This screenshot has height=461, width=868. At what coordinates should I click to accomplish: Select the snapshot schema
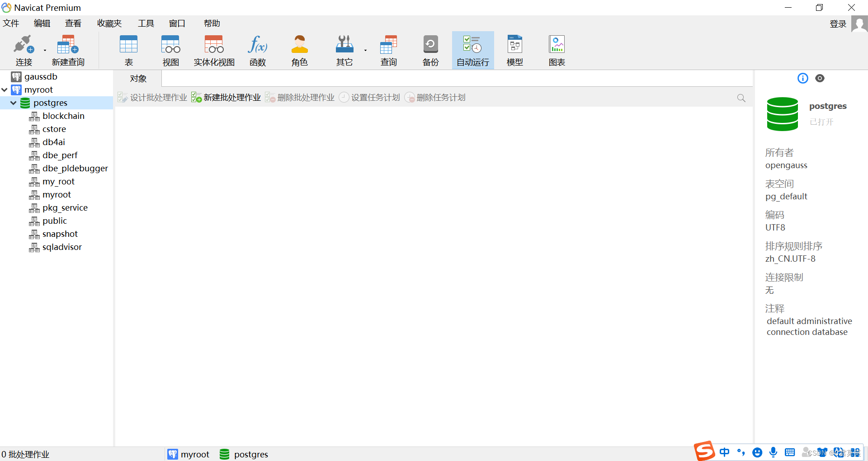[60, 234]
